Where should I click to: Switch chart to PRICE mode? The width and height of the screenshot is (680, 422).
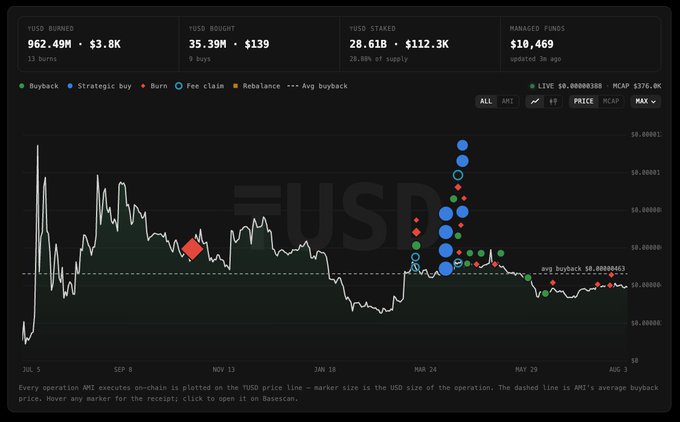point(583,101)
